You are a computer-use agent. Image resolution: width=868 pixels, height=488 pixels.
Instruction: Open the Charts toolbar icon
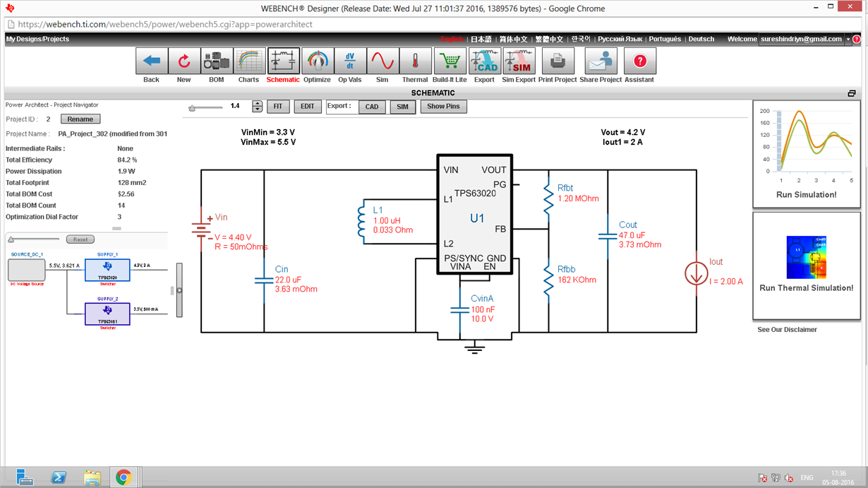(250, 61)
